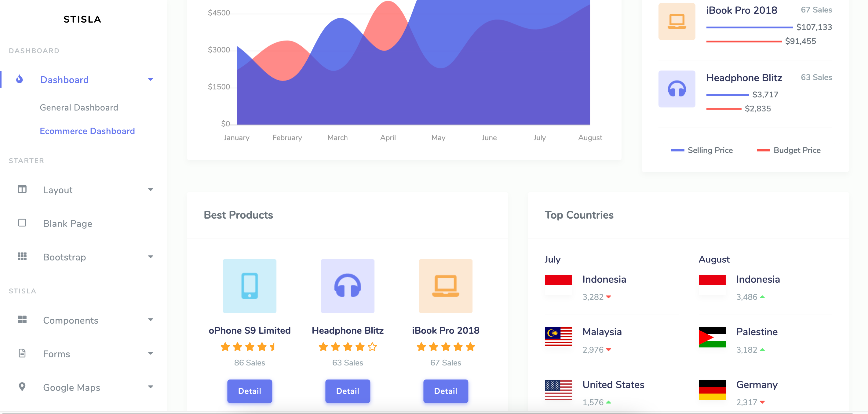868x414 pixels.
Task: Click the Layout columns icon in sidebar
Action: (x=22, y=189)
